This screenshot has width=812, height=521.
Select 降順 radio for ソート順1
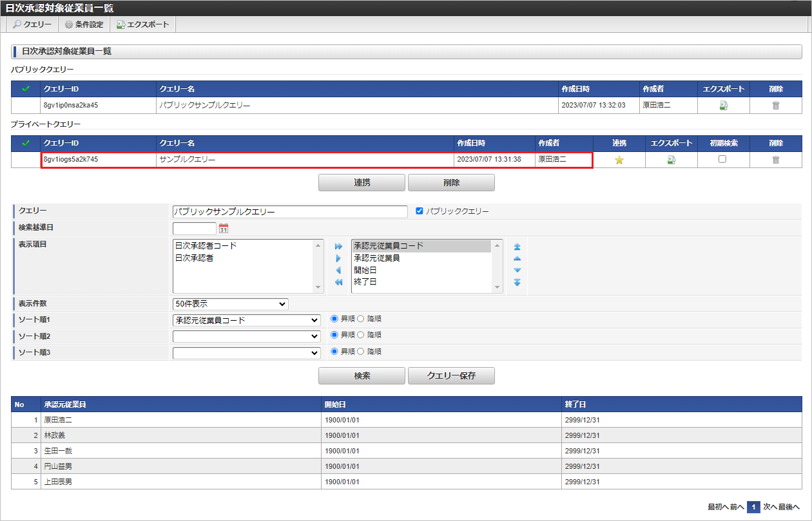point(361,319)
